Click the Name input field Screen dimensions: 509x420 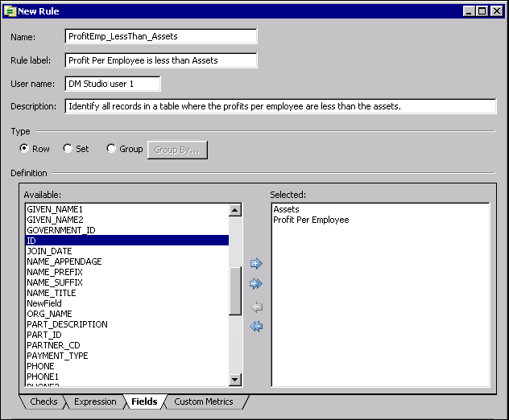[160, 36]
